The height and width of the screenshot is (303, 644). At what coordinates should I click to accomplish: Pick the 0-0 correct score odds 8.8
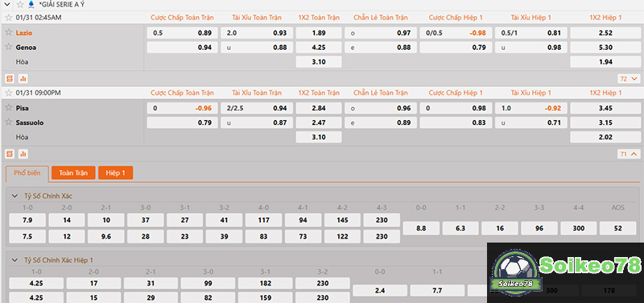(421, 228)
